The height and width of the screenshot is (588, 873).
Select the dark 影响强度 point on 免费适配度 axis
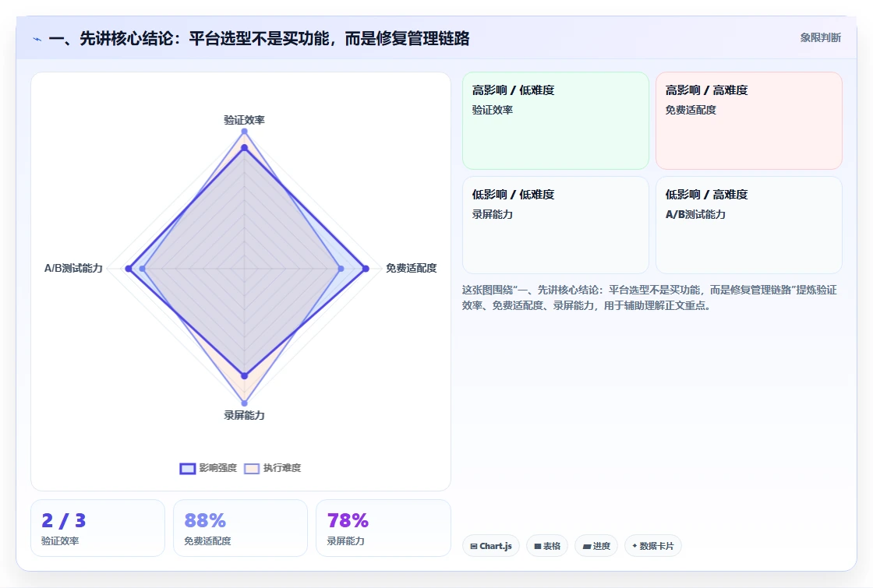366,269
